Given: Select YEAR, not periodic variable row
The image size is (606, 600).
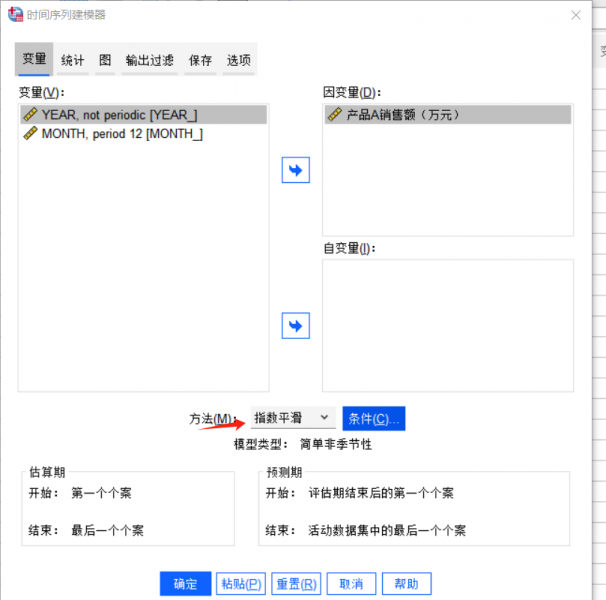Looking at the screenshot, I should tap(143, 114).
